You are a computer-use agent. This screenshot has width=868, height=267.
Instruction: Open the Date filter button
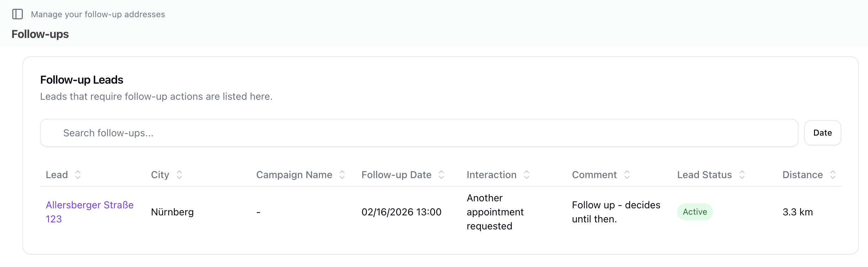coord(822,133)
